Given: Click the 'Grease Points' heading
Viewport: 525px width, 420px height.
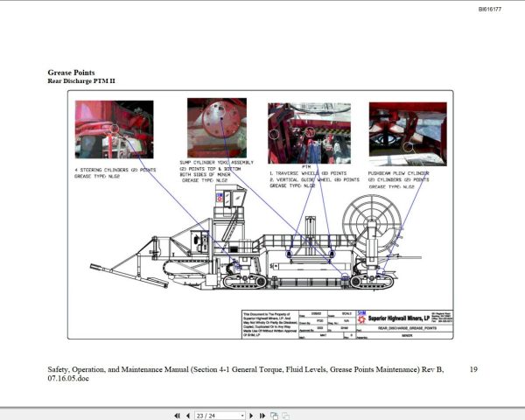Looking at the screenshot, I should pyautogui.click(x=72, y=73).
